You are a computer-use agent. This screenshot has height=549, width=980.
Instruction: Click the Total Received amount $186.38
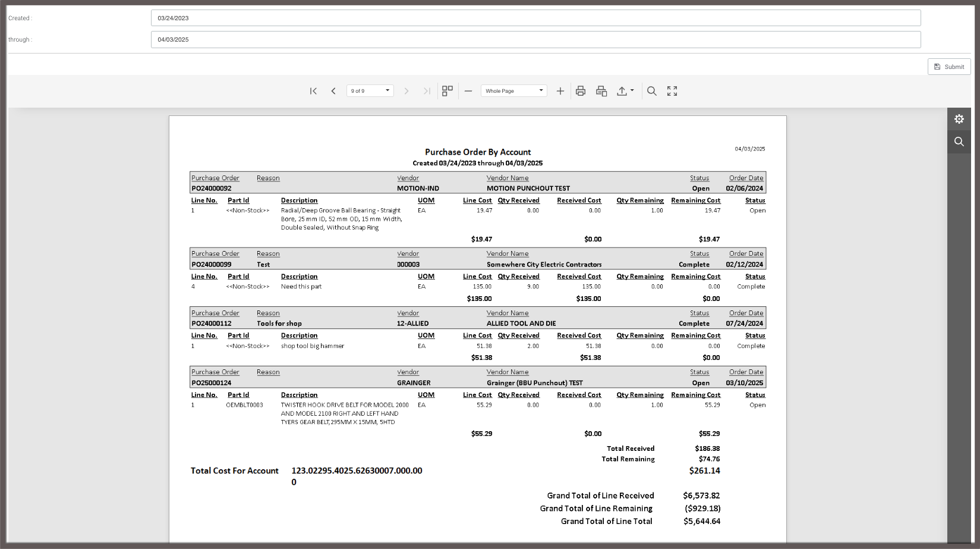pos(707,449)
